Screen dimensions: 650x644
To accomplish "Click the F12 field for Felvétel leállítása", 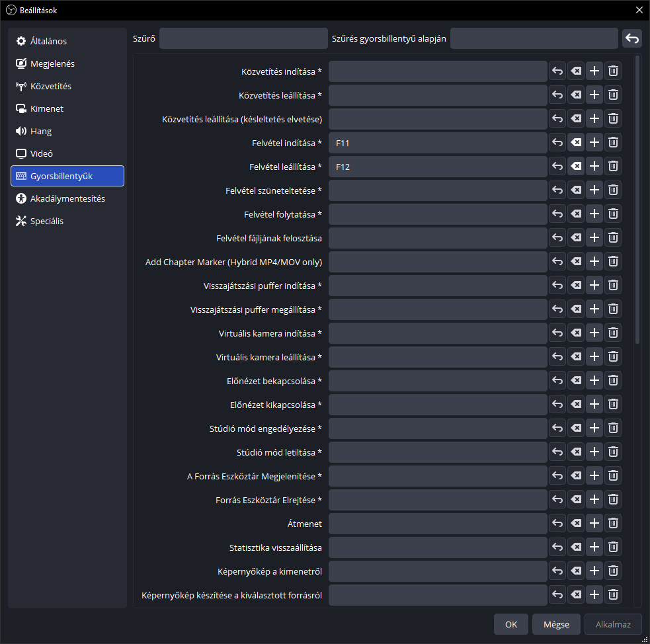I will pos(438,166).
